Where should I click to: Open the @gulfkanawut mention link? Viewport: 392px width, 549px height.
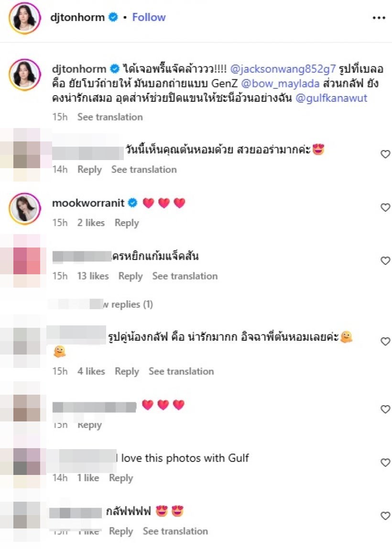pos(331,98)
